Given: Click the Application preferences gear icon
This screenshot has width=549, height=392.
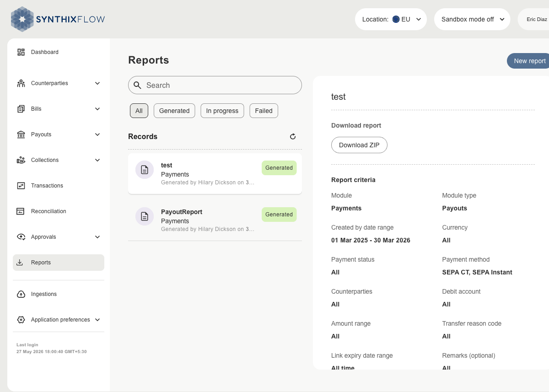Looking at the screenshot, I should coord(21,320).
